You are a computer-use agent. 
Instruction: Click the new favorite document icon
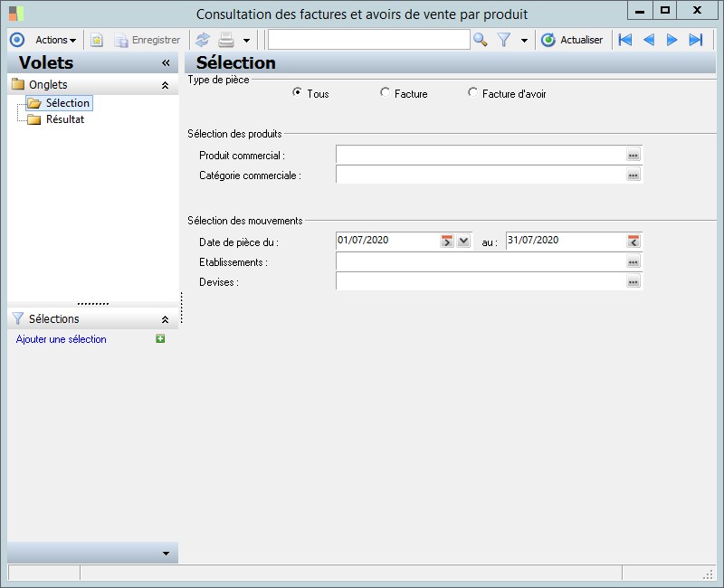[97, 40]
